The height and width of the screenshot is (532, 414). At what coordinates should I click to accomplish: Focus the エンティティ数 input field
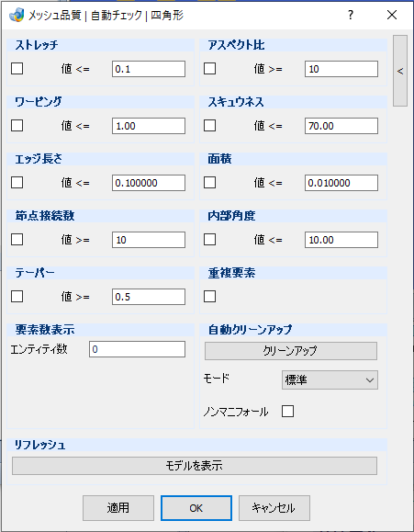coord(137,349)
